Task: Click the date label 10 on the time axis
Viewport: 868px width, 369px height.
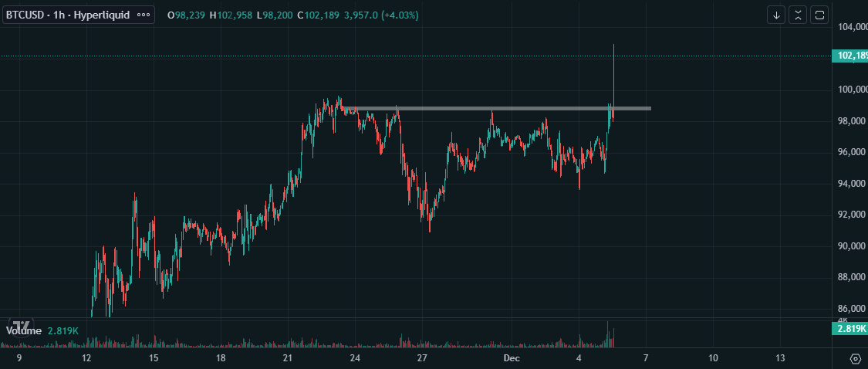Action: click(x=713, y=358)
